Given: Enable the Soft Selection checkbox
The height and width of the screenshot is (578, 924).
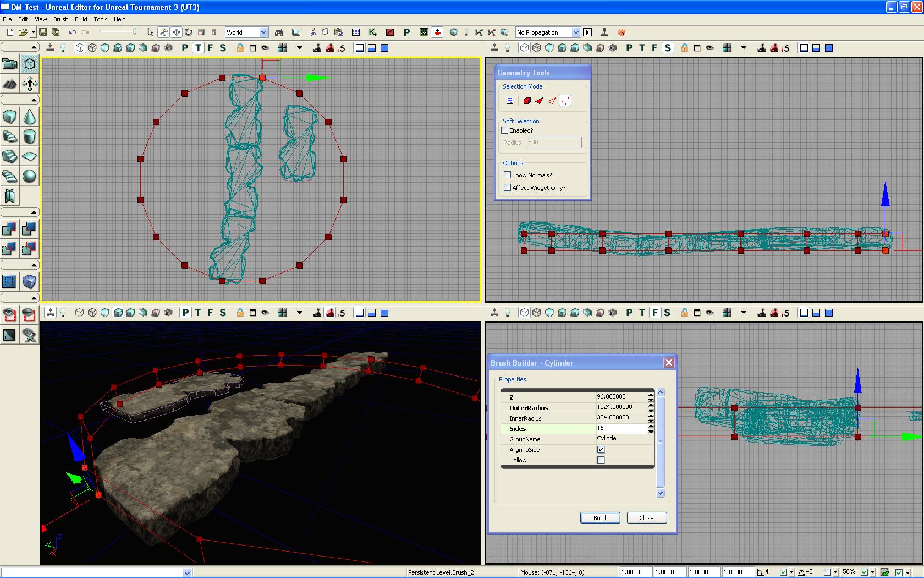Looking at the screenshot, I should pos(505,130).
